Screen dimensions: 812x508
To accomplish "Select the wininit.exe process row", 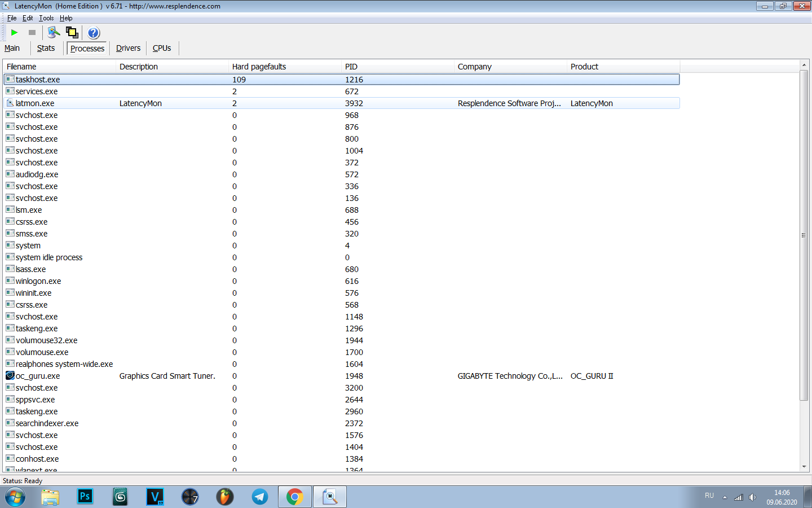I will [342, 293].
